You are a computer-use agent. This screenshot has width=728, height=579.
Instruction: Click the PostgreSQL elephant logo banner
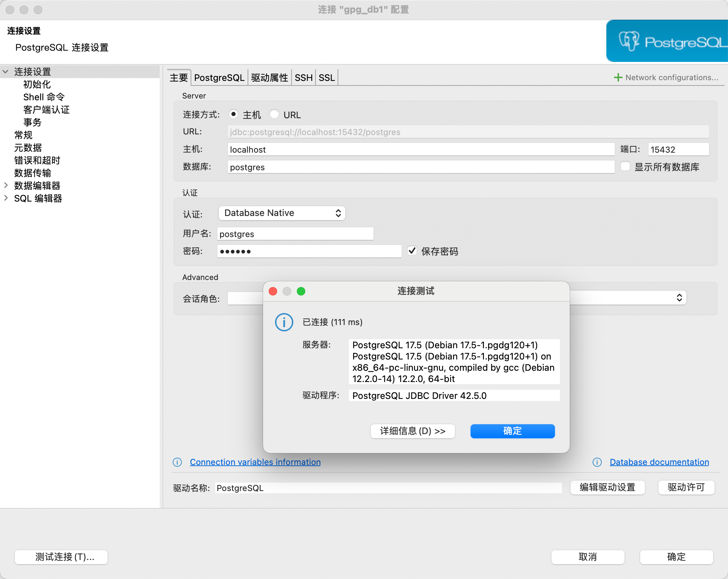[667, 41]
